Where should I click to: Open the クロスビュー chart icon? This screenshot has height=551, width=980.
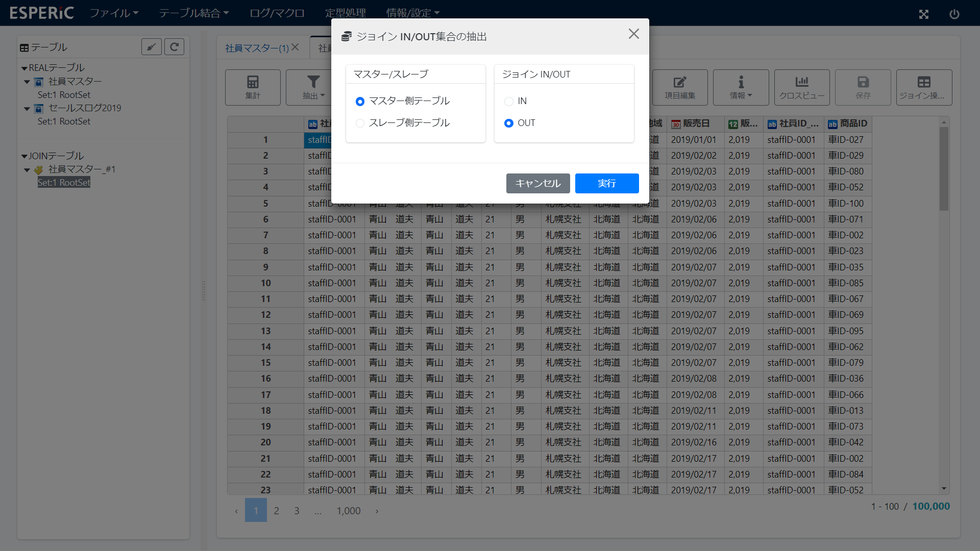[x=801, y=82]
